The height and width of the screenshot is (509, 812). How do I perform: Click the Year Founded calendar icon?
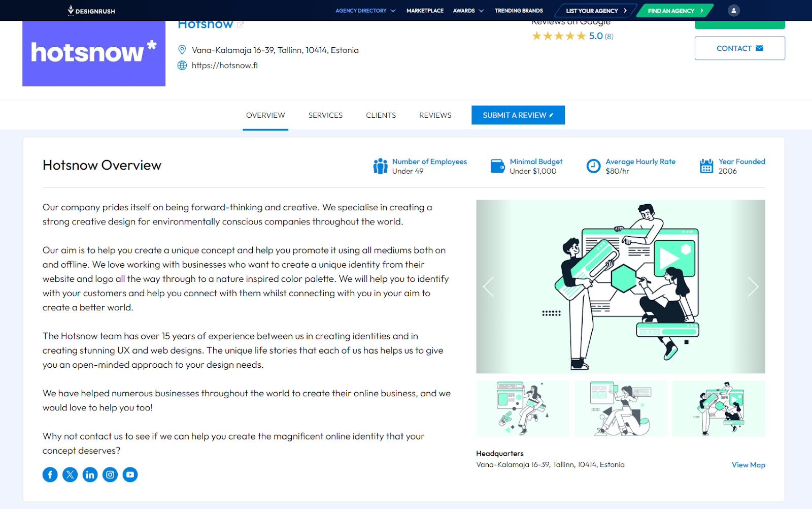click(x=706, y=166)
